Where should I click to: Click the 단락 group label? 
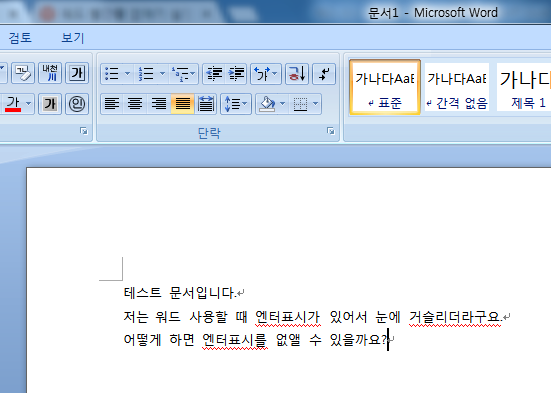pyautogui.click(x=209, y=133)
